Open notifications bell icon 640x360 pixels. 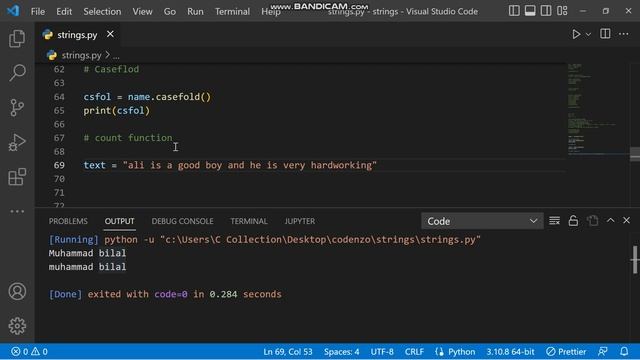click(624, 351)
